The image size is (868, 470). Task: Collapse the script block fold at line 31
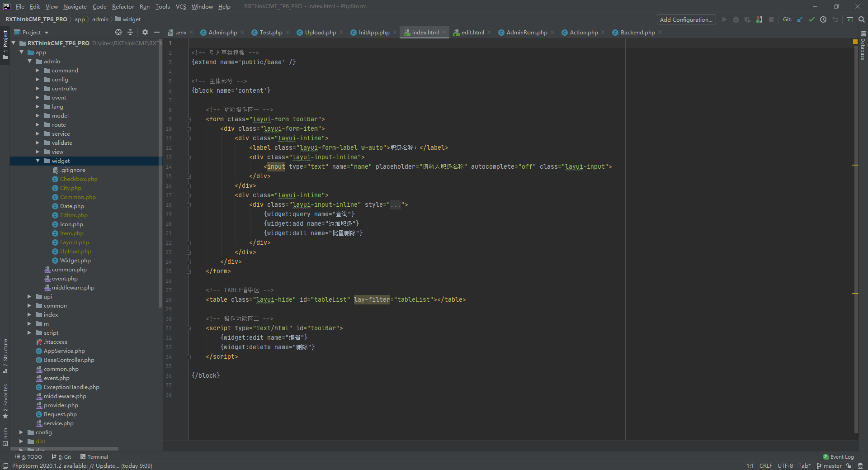[x=189, y=328]
